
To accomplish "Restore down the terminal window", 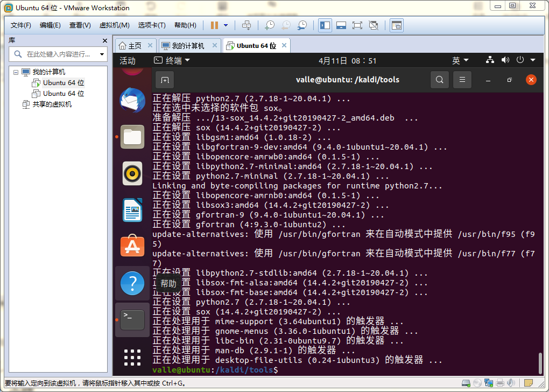I will tap(509, 80).
